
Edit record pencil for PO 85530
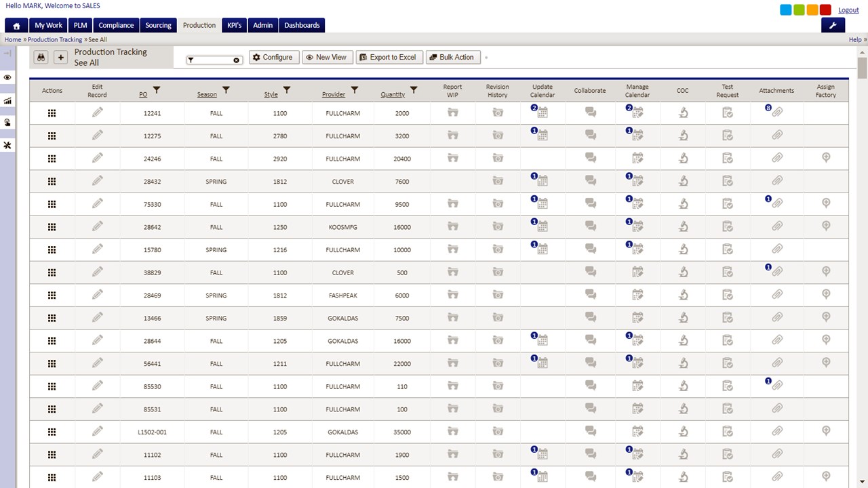[98, 386]
